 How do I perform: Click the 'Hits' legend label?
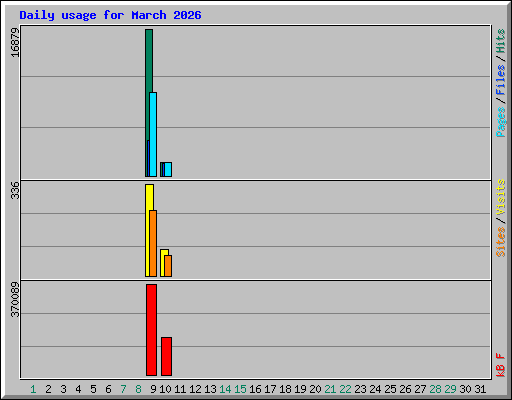(500, 41)
